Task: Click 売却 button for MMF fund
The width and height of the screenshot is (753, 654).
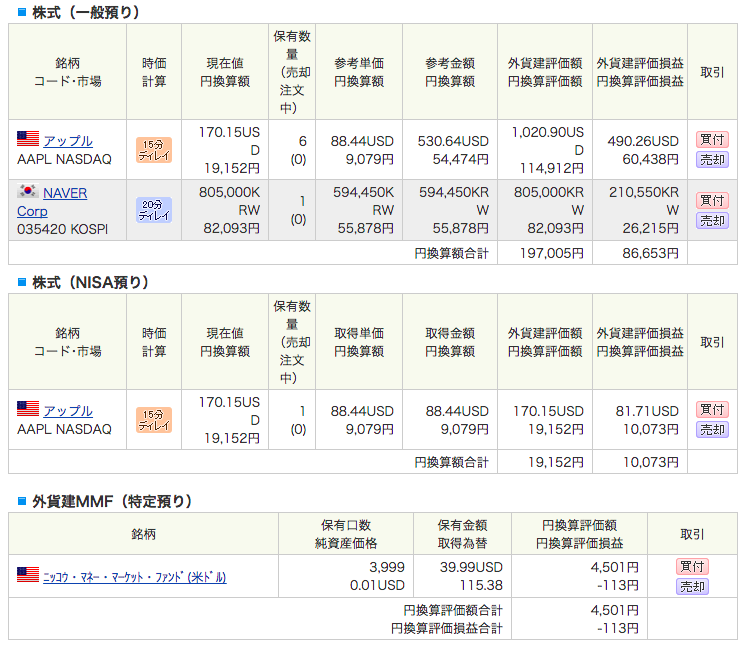Action: coord(692,586)
